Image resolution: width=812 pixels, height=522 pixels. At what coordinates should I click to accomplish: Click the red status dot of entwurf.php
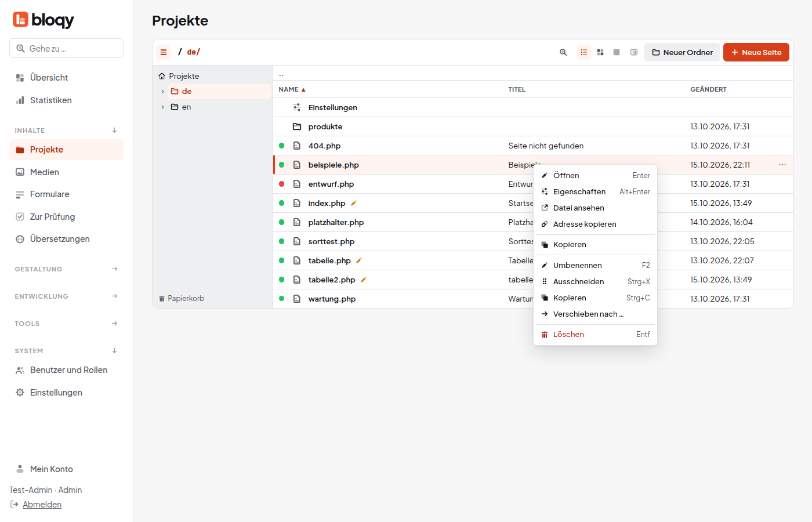coord(282,184)
